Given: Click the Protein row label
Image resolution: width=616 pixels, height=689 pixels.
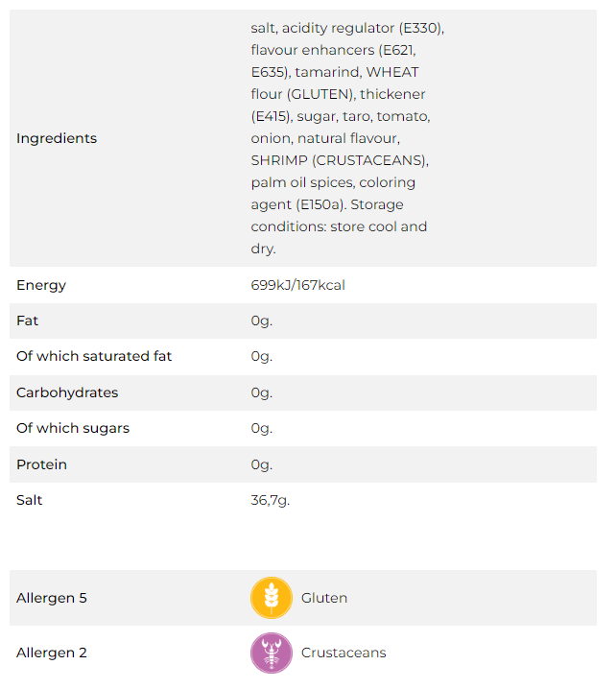Looking at the screenshot, I should [x=41, y=464].
